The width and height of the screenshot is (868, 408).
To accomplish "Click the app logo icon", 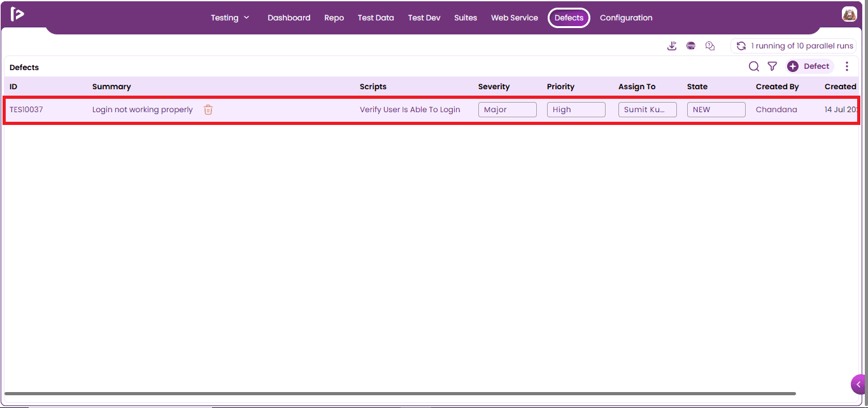I will 17,14.
